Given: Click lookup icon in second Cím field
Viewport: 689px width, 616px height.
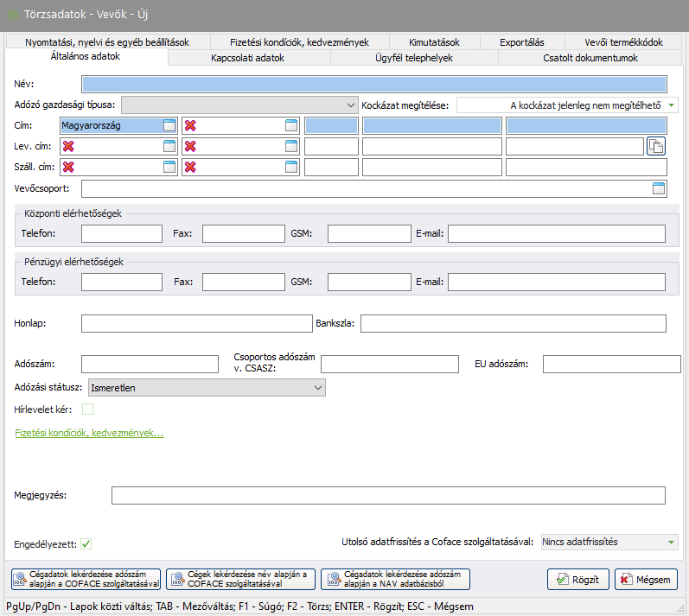Looking at the screenshot, I should pyautogui.click(x=291, y=125).
